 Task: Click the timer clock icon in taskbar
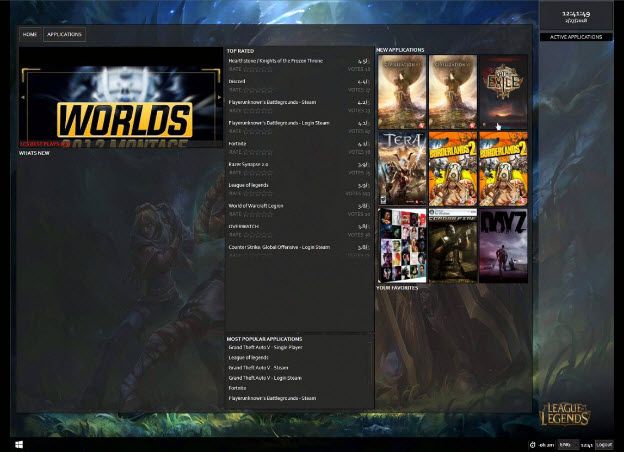532,445
